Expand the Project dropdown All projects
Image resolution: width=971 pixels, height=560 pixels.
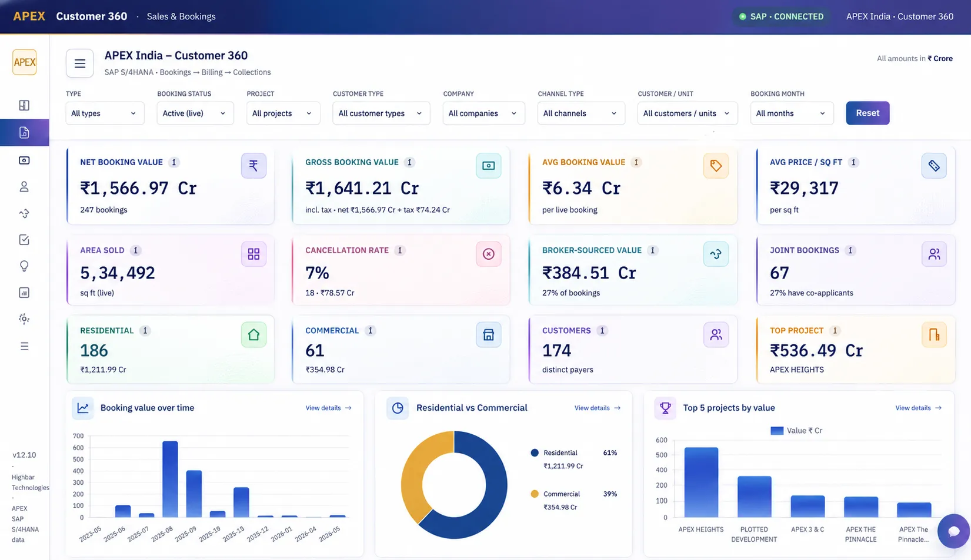click(x=283, y=113)
